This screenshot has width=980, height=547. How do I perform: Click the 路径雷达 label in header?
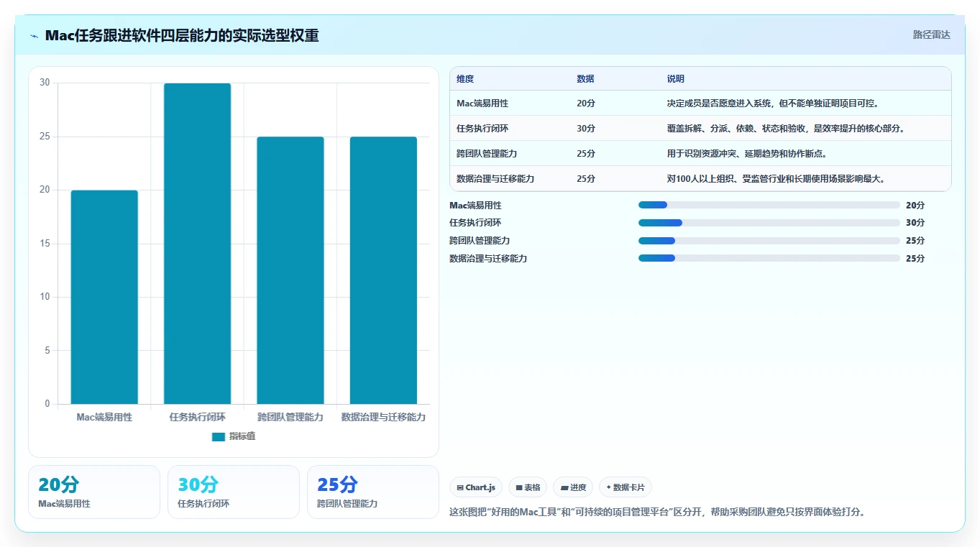pos(931,35)
